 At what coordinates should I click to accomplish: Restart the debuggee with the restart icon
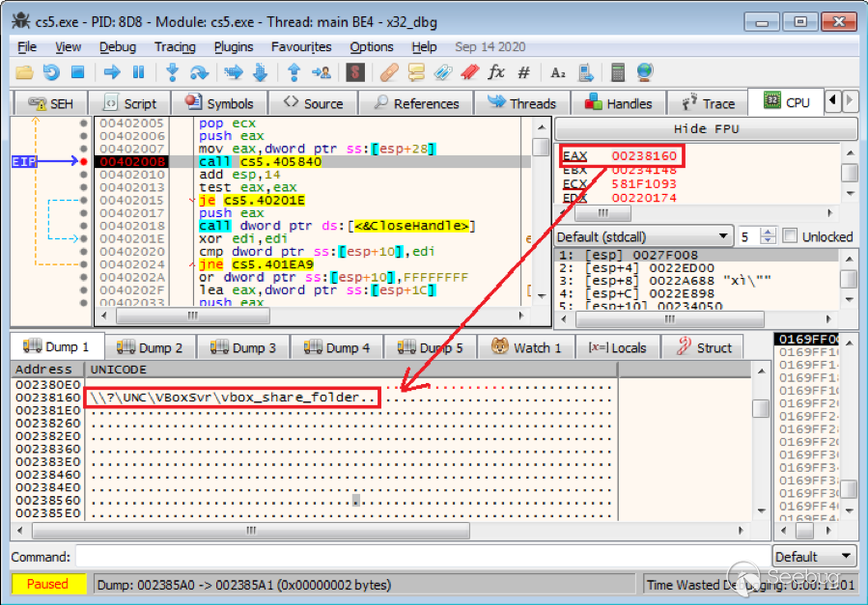[51, 72]
